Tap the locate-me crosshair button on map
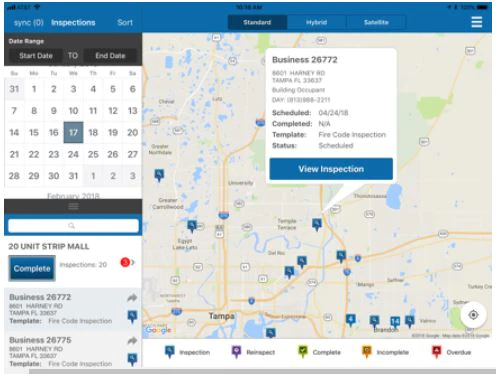The image size is (496, 374). click(473, 315)
